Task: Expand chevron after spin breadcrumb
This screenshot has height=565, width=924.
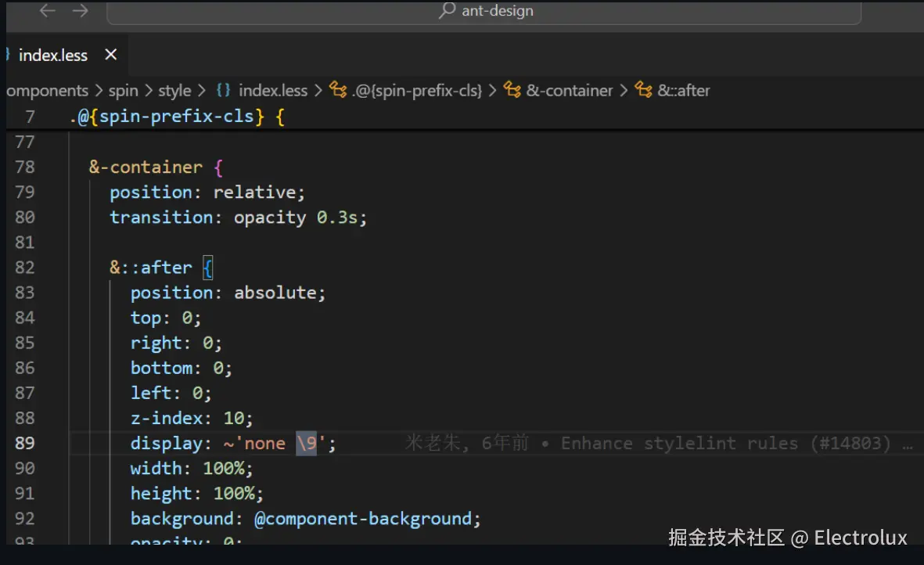Action: (149, 91)
